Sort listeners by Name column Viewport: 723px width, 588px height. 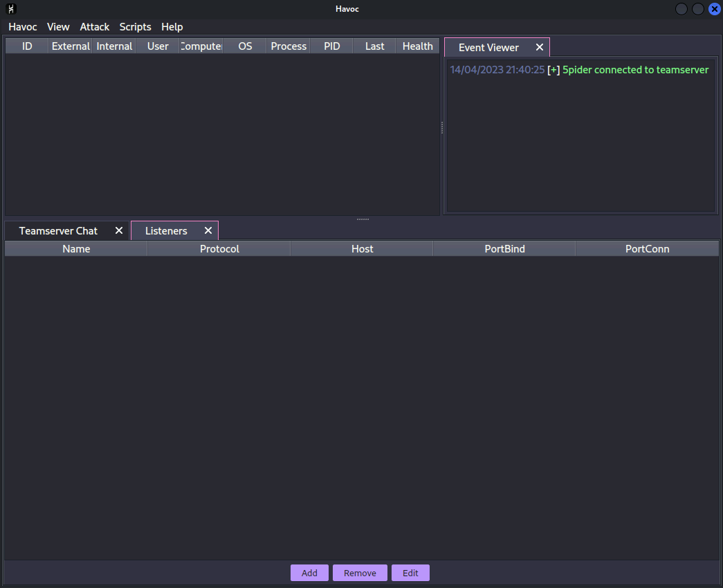tap(76, 249)
